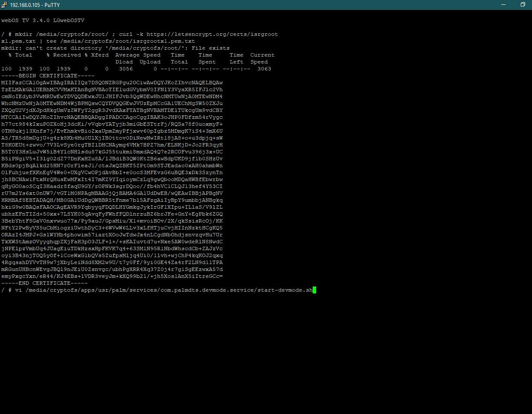Click the last certificate line starting emyPxgcYxn
The width and height of the screenshot is (532, 414).
(112, 276)
